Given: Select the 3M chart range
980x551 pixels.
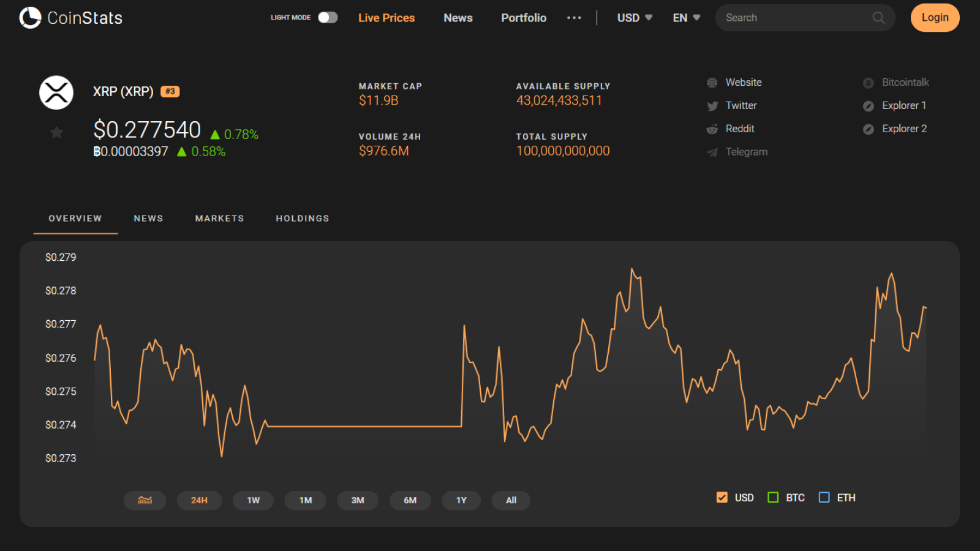Looking at the screenshot, I should click(358, 500).
